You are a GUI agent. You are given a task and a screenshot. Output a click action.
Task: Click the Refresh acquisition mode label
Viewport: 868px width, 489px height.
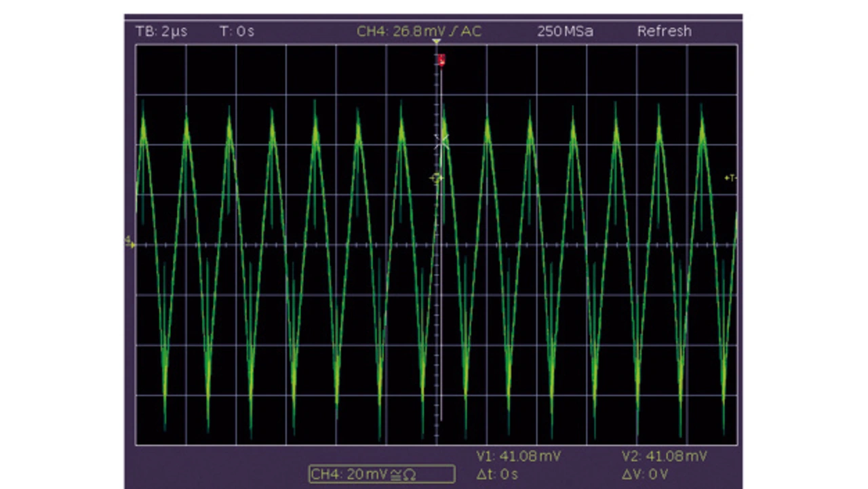click(665, 31)
